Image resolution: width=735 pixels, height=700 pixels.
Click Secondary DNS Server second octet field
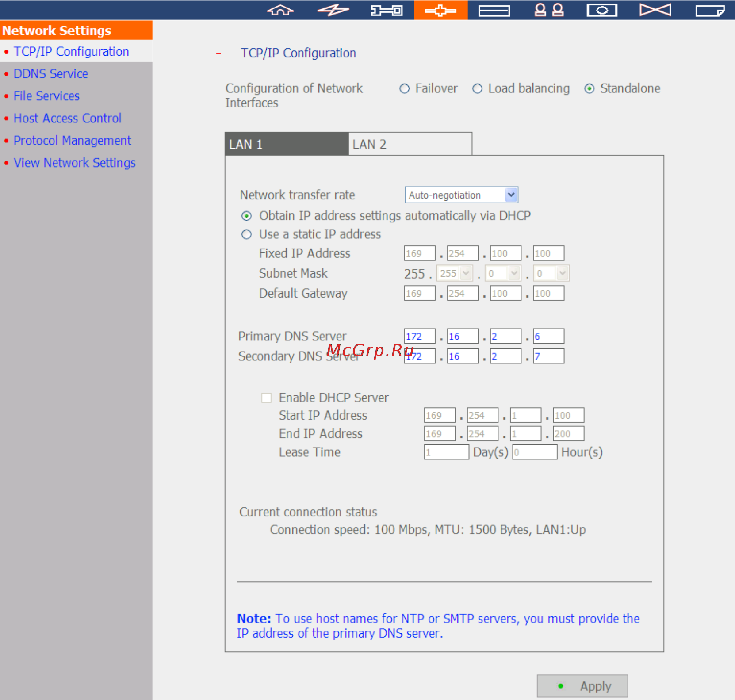463,356
